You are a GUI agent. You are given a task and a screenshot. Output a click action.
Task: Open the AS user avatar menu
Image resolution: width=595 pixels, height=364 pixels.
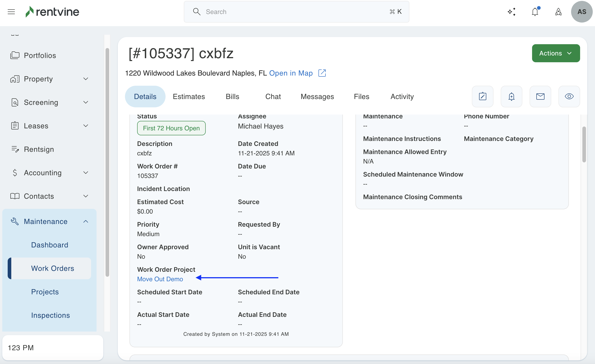point(581,12)
